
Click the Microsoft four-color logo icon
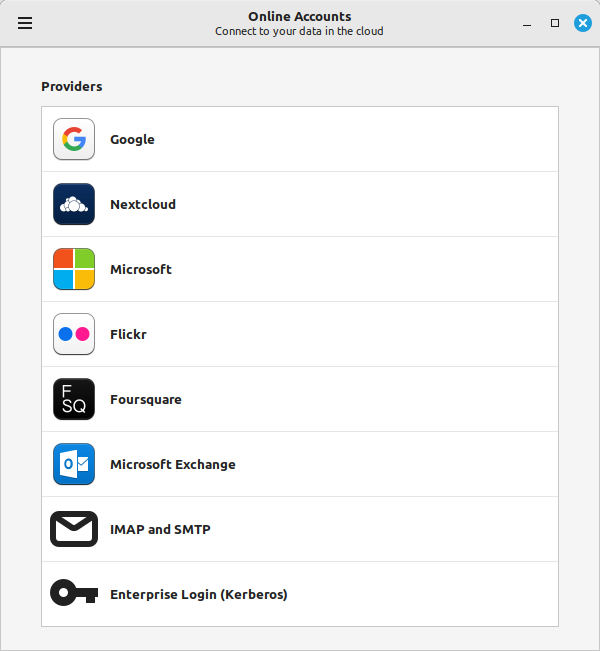tap(74, 269)
